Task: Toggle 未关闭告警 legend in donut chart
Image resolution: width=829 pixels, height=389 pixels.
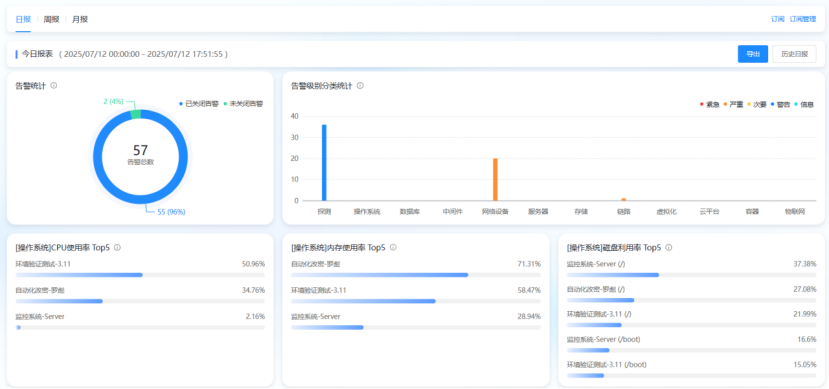Action: (243, 104)
